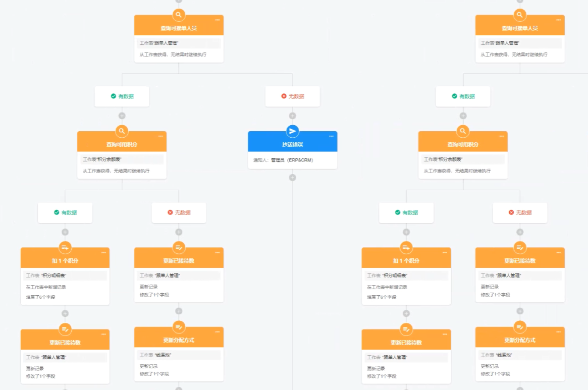588x390 pixels.
Task: Click the send icon on the 抄送错误 node
Action: point(292,131)
